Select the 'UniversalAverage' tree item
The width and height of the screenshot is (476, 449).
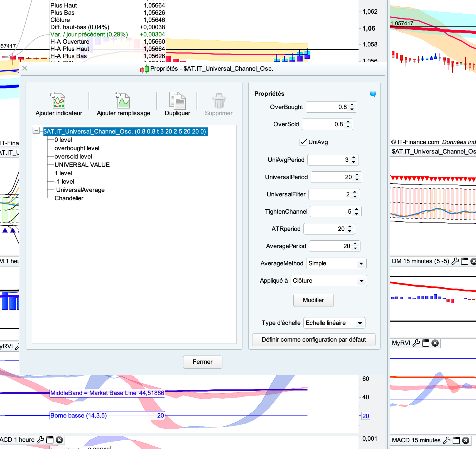(80, 190)
